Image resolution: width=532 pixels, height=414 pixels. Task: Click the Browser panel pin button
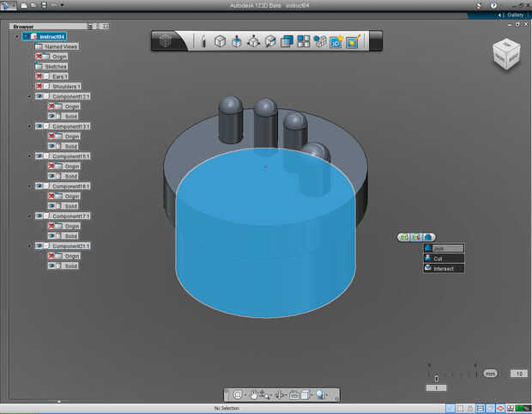(x=90, y=26)
